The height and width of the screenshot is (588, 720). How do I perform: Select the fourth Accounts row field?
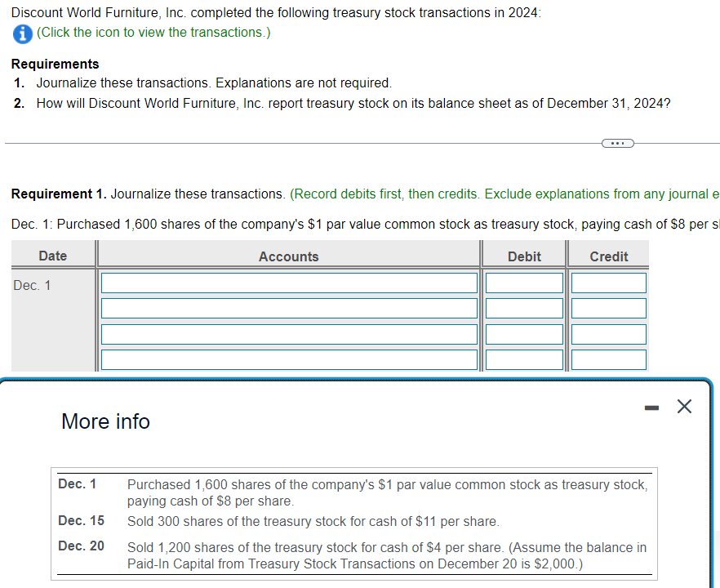tap(289, 359)
